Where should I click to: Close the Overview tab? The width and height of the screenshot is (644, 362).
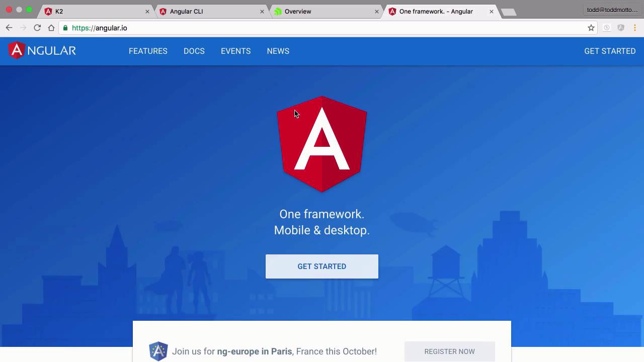(377, 11)
